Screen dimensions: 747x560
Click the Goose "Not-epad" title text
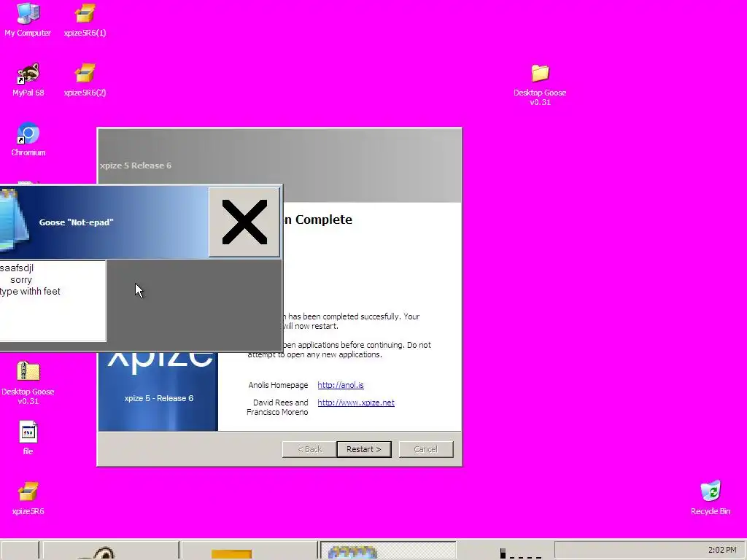pyautogui.click(x=76, y=222)
